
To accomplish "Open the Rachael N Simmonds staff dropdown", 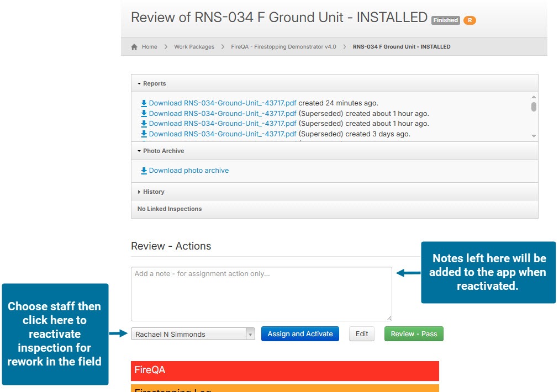I will point(193,334).
